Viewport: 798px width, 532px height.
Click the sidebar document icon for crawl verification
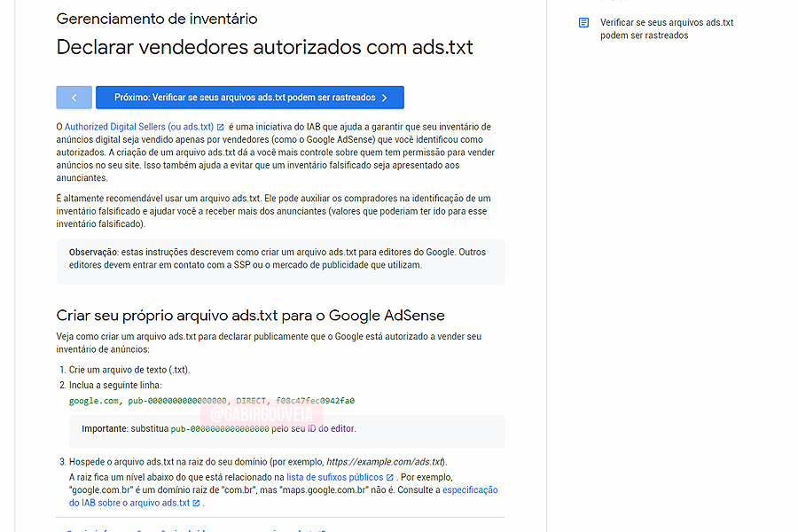(583, 22)
